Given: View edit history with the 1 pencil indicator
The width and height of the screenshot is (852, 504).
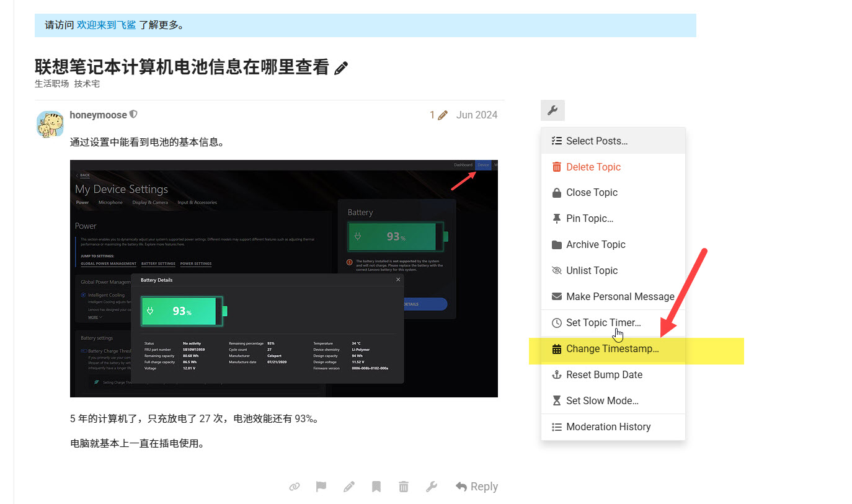Looking at the screenshot, I should click(x=439, y=115).
